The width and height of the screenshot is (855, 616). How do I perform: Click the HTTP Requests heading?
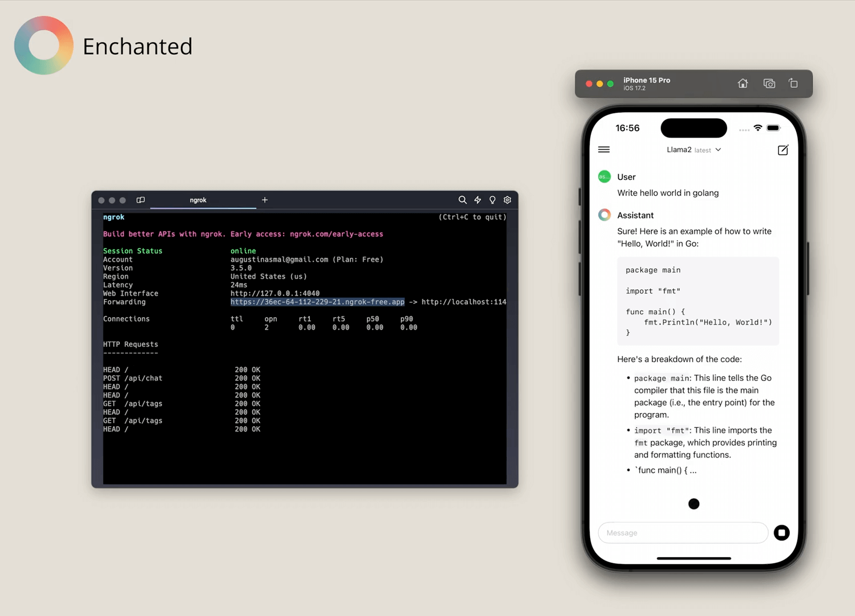click(131, 344)
